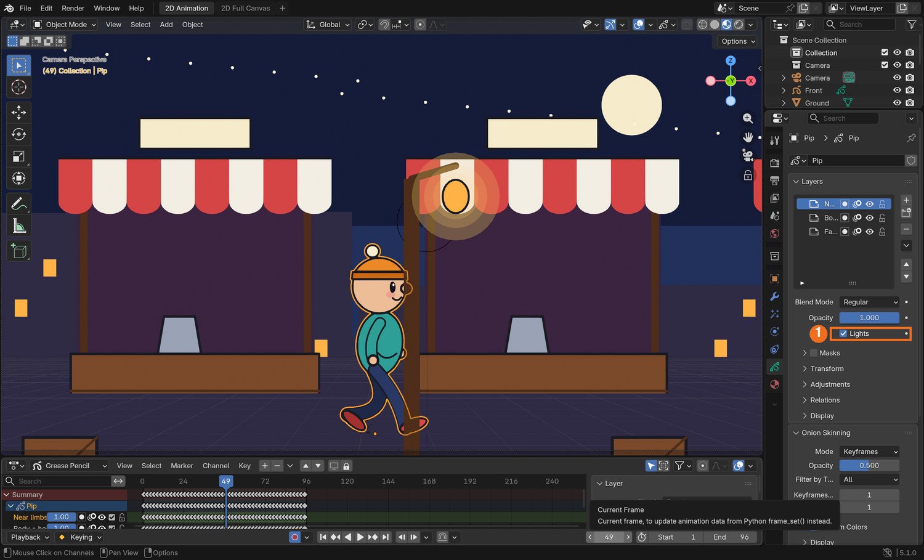
Task: Click the Onion Skinning Opacity 0.500 slider
Action: coord(869,466)
